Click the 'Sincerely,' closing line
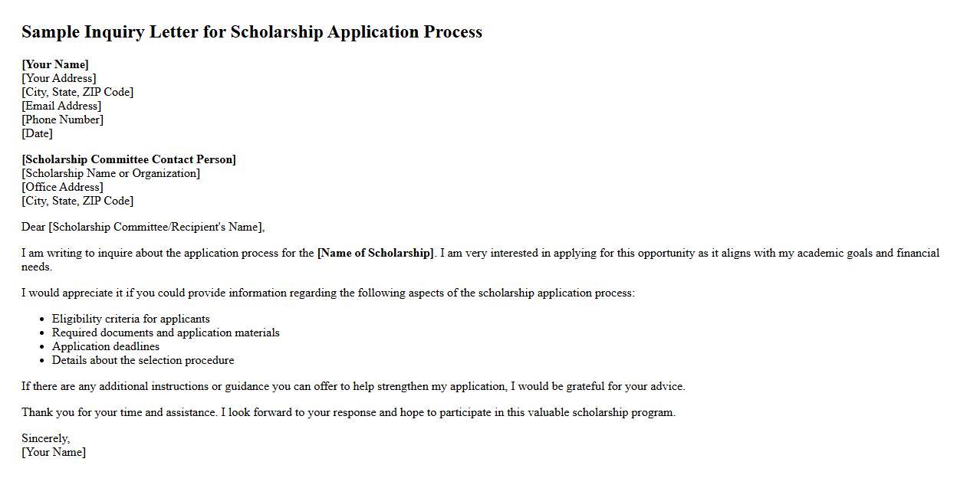Image resolution: width=980 pixels, height=498 pixels. (45, 438)
